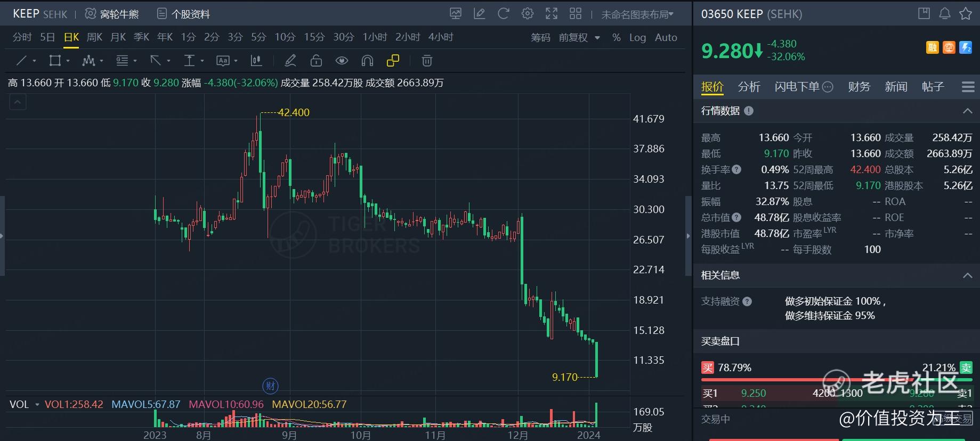Viewport: 980px width, 441px height.
Task: Click the magnet snap icon
Action: tap(367, 61)
